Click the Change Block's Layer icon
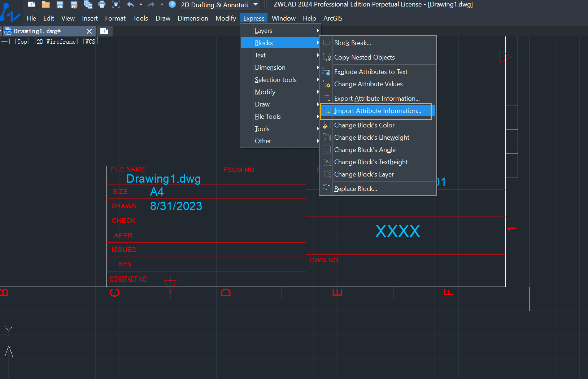 pyautogui.click(x=327, y=174)
